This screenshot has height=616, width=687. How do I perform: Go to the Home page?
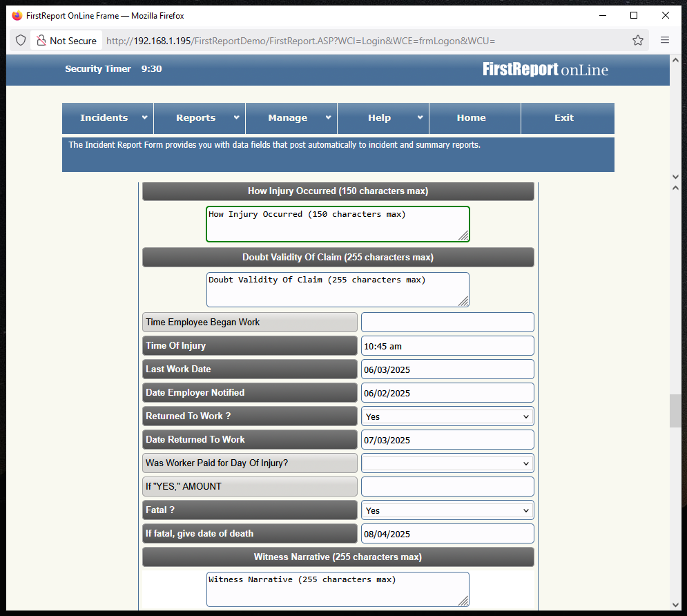coord(471,118)
